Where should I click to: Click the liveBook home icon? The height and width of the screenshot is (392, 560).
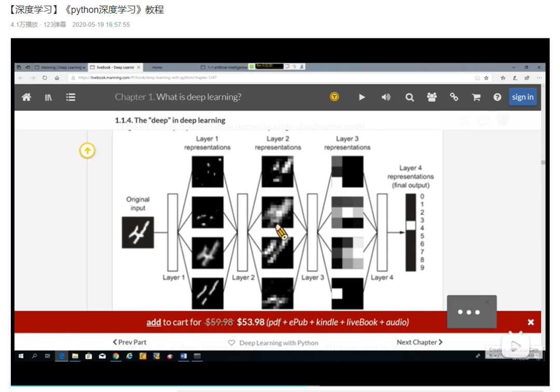[x=26, y=97]
